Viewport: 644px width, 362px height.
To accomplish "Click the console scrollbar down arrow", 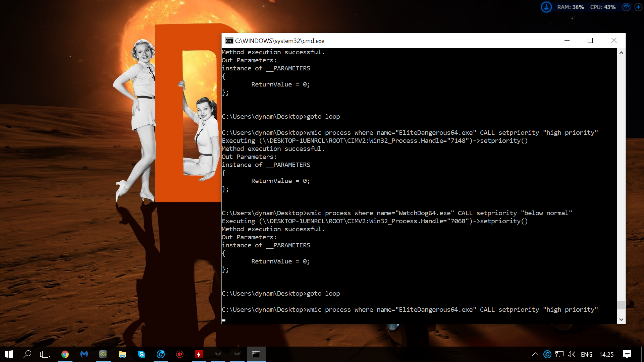I will 621,319.
